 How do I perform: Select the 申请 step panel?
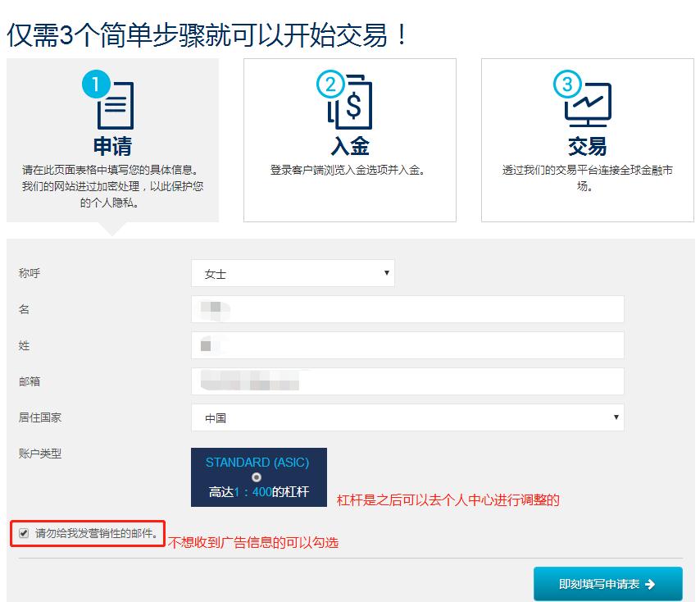pos(113,139)
